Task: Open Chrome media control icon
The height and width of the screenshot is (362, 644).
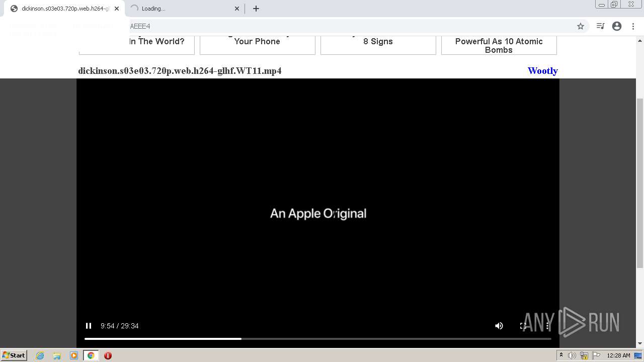Action: (600, 26)
